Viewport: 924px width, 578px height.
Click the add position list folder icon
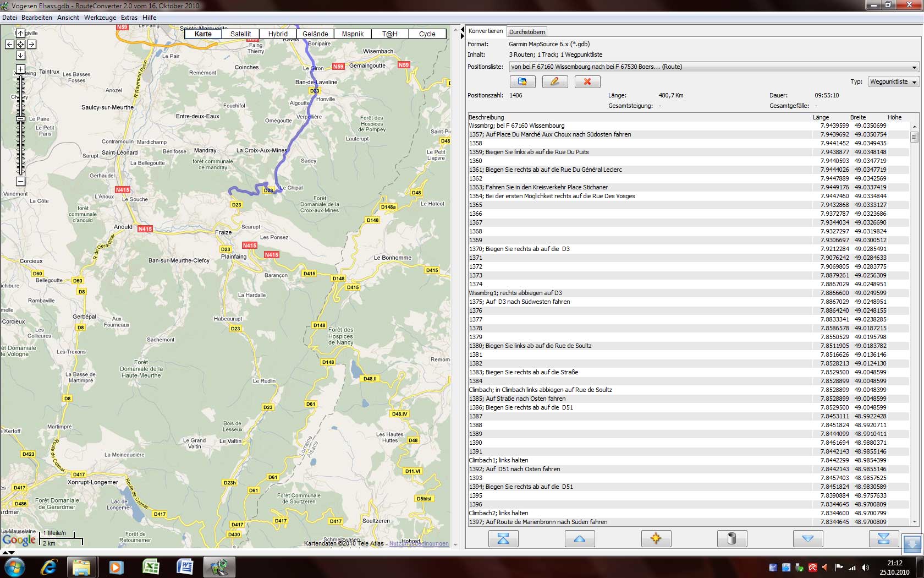pyautogui.click(x=522, y=81)
